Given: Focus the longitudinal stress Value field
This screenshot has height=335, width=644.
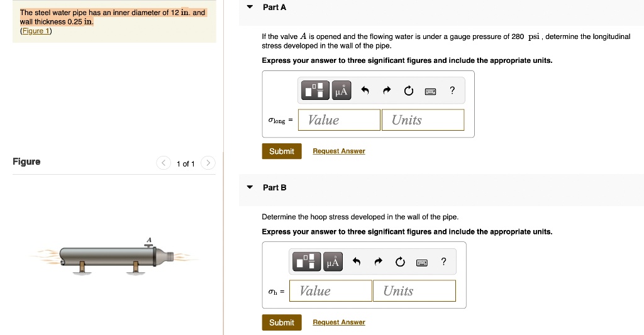Looking at the screenshot, I should click(339, 120).
